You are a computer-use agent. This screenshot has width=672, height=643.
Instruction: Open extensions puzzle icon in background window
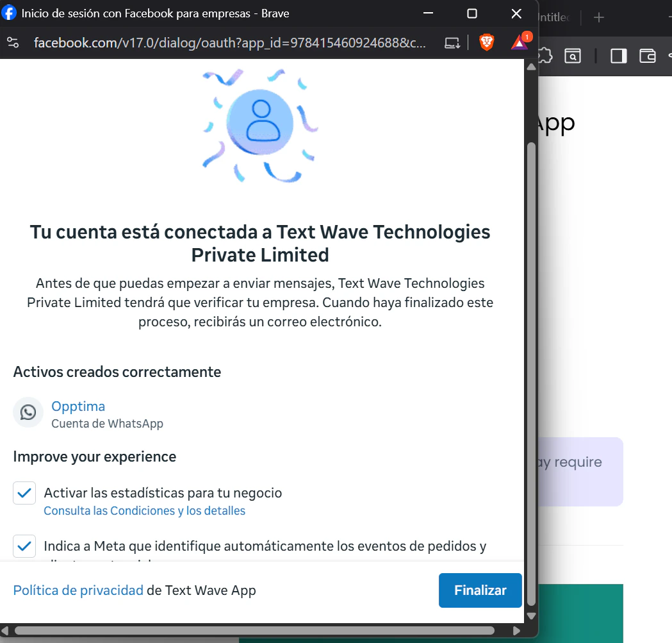pos(545,56)
